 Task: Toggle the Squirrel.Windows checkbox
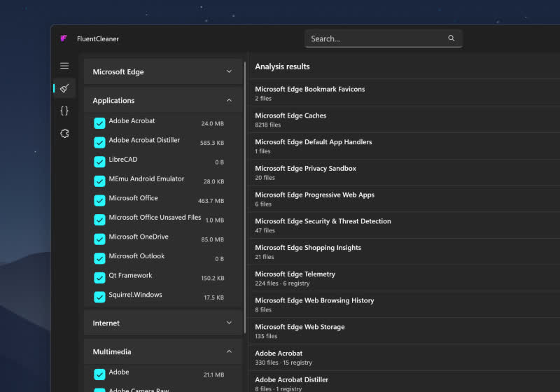pyautogui.click(x=99, y=297)
